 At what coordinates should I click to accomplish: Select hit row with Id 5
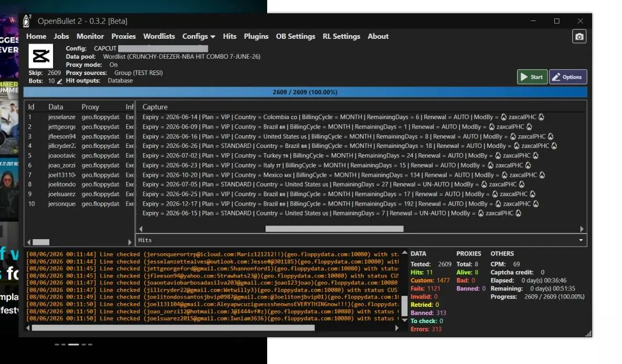tap(79, 156)
